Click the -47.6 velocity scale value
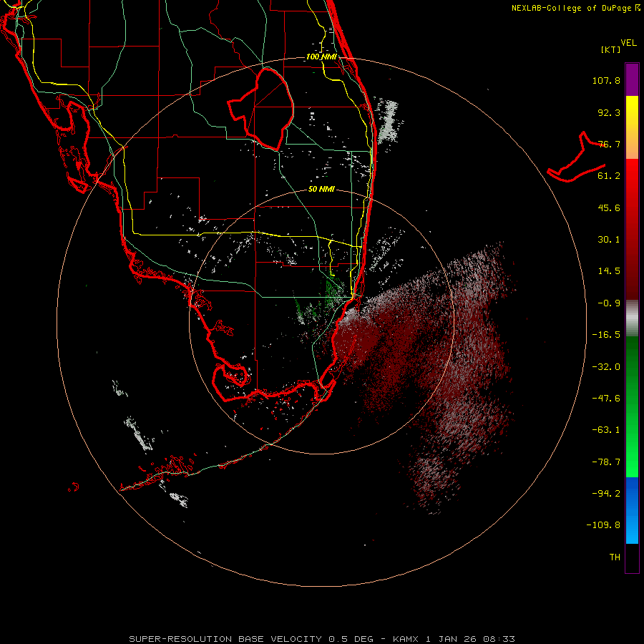The width and height of the screenshot is (644, 644). [x=606, y=399]
